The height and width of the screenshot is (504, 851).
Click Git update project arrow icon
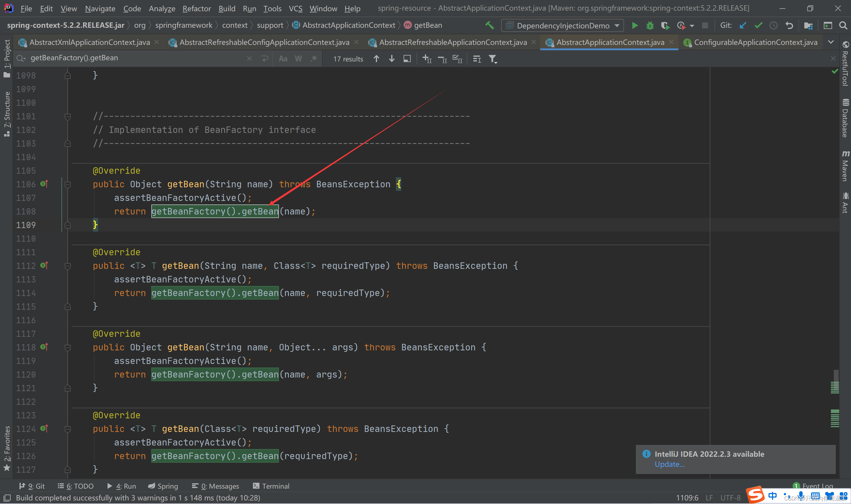tap(743, 25)
